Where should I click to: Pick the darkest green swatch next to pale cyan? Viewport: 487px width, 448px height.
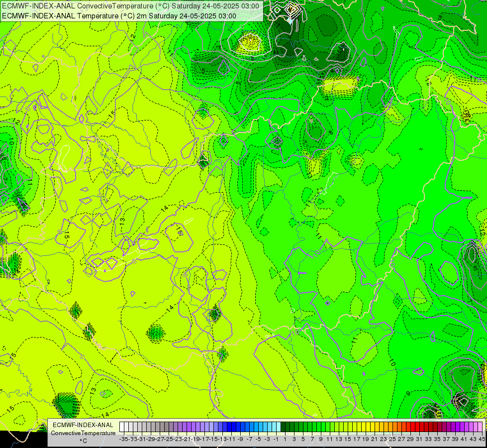[283, 427]
